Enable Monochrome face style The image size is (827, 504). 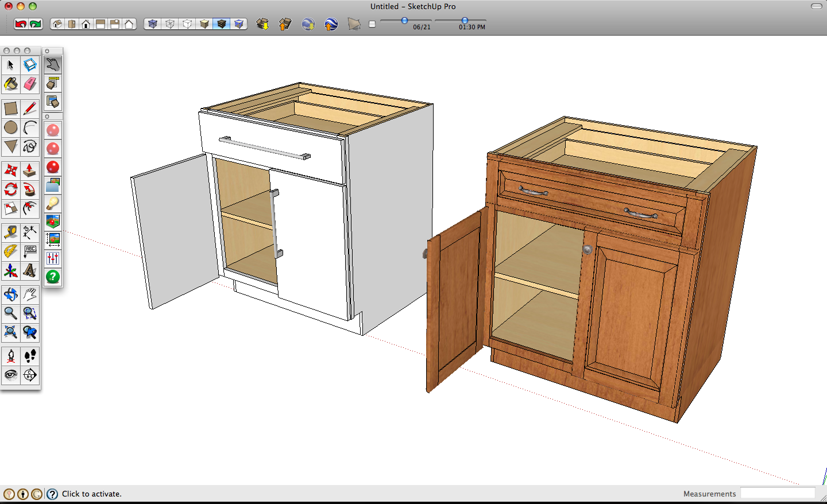pyautogui.click(x=239, y=24)
